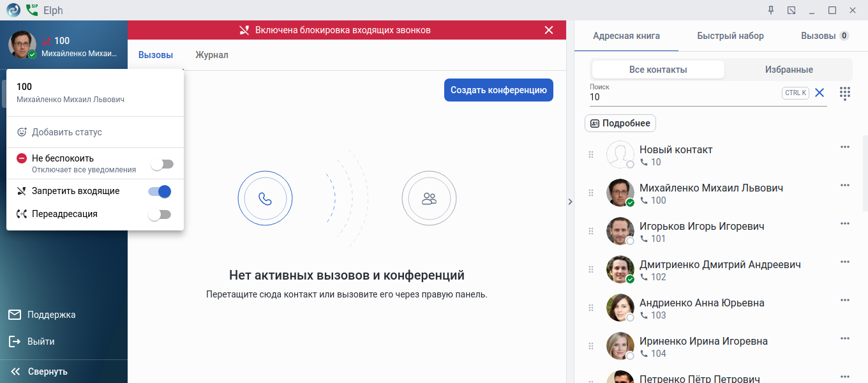The width and height of the screenshot is (868, 383).
Task: Click the phone handset circle icon
Action: tap(265, 199)
